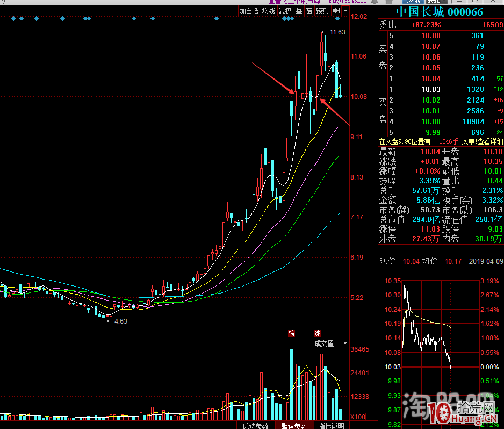The width and height of the screenshot is (504, 429).
Task: Click the 内盘 value 30.19万
Action: tap(489, 239)
